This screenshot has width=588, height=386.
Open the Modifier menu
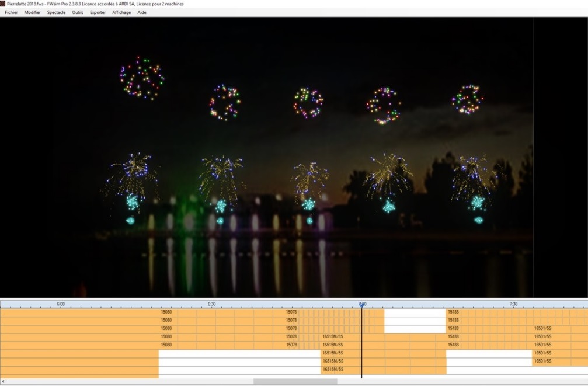32,12
